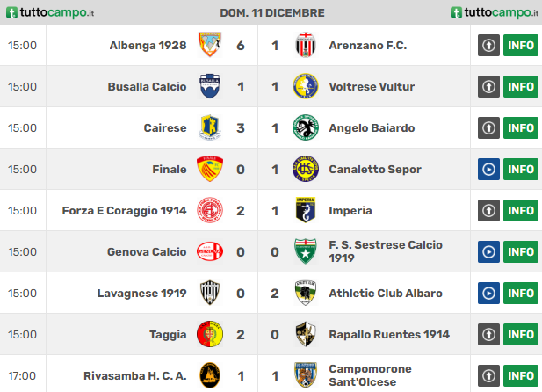Open the Rapallo Ruentes 1914 team link
The height and width of the screenshot is (392, 542).
tap(389, 335)
